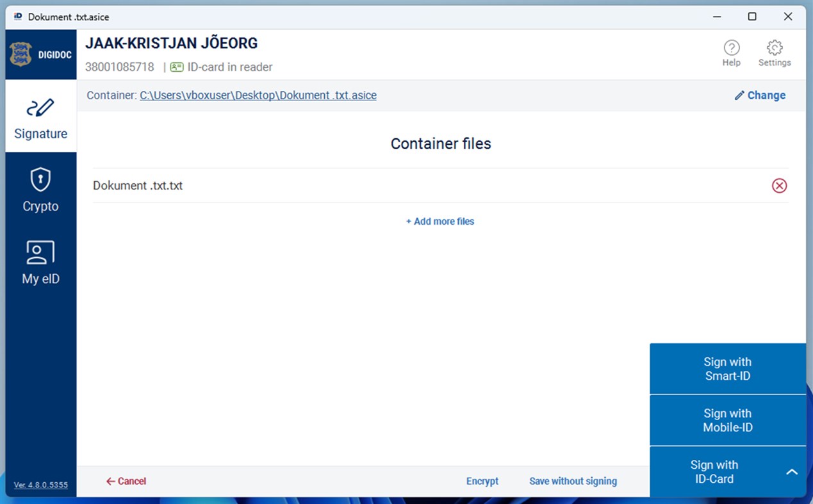Switch to the Crypto tab

click(x=41, y=189)
